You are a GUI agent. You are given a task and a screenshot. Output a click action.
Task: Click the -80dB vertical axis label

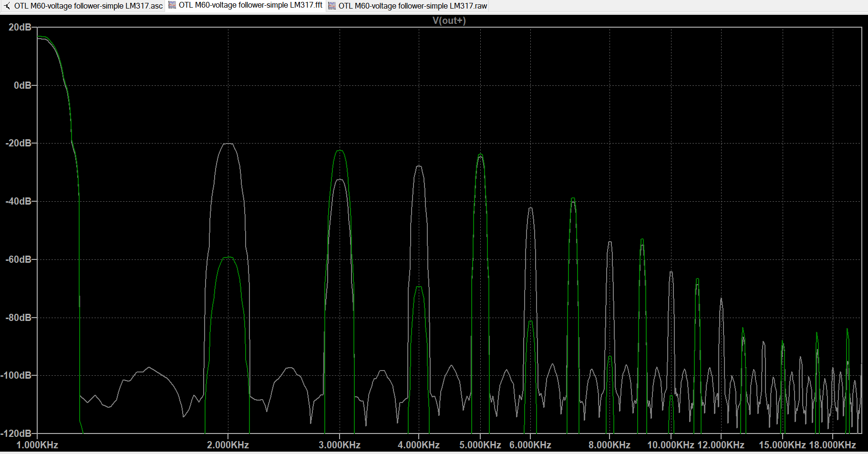point(18,318)
